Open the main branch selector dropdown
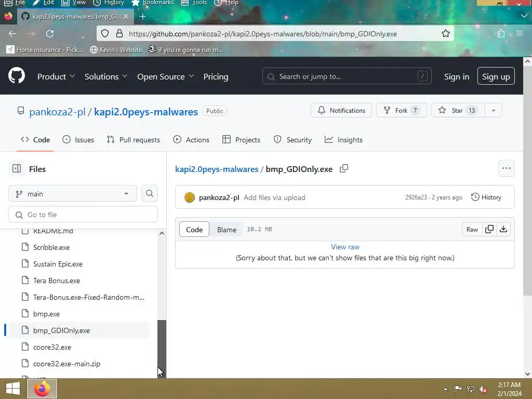This screenshot has height=399, width=532. click(x=73, y=194)
